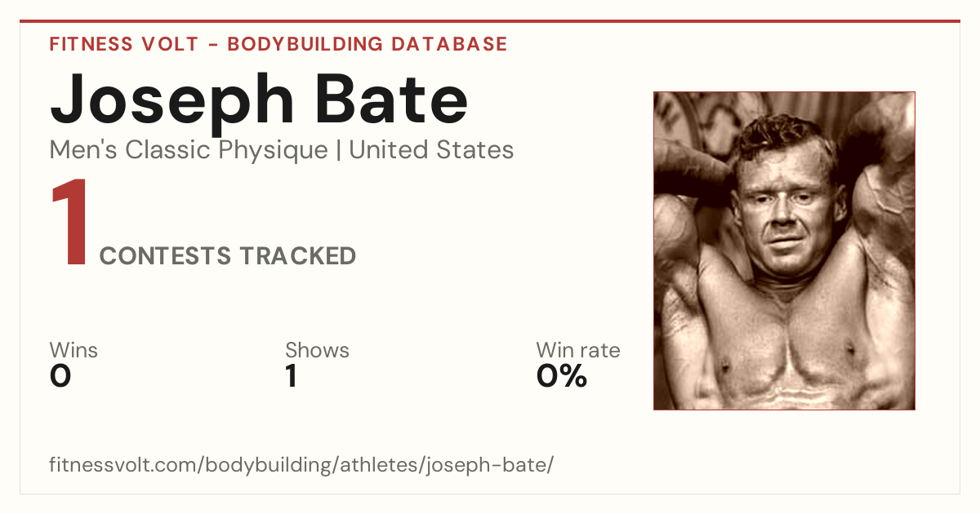The height and width of the screenshot is (514, 980).
Task: Click the BODYBUILDING DATABASE header text
Action: [367, 44]
